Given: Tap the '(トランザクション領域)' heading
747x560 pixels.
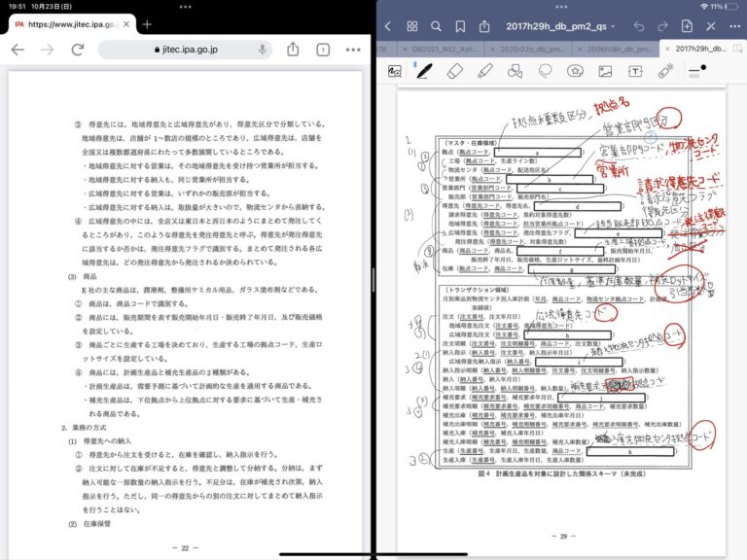Looking at the screenshot, I should pos(477,290).
